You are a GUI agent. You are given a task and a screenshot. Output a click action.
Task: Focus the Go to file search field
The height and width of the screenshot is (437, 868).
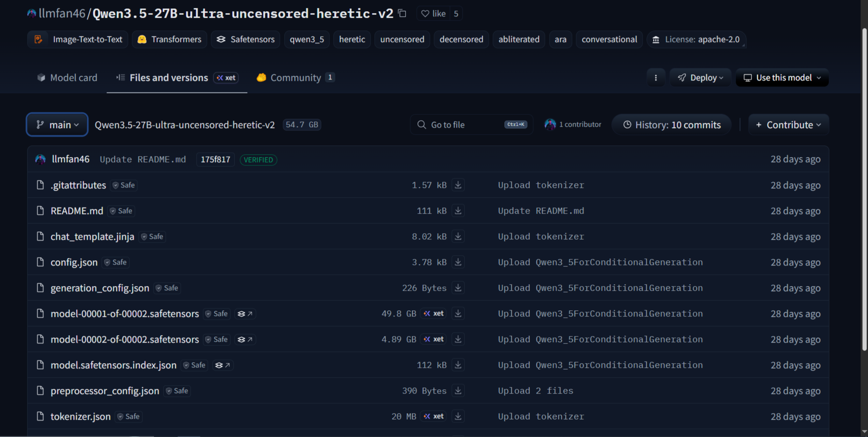click(x=472, y=125)
